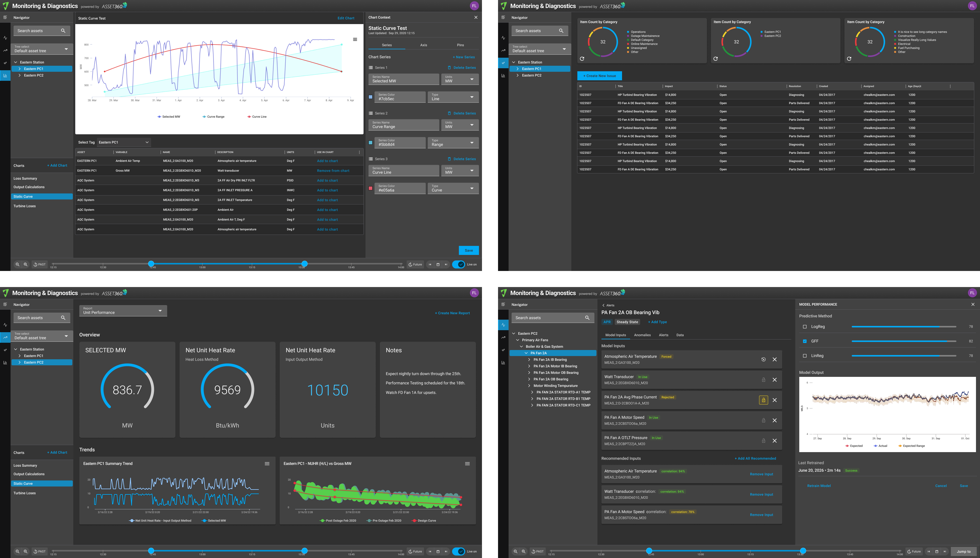The height and width of the screenshot is (558, 980).
Task: Open the chart hamburger menu in Static Curve Test
Action: pyautogui.click(x=355, y=39)
